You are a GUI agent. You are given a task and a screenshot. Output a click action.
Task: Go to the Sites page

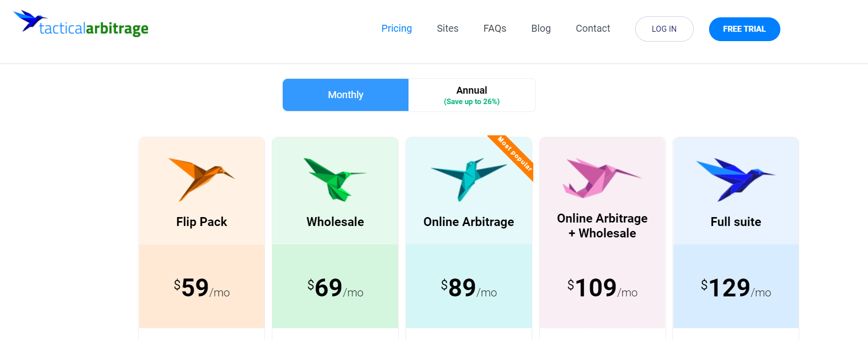click(448, 28)
